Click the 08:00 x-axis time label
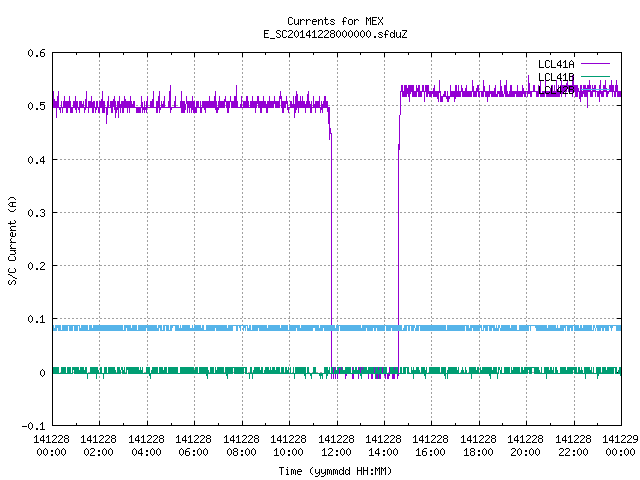640x480 pixels. point(241,452)
